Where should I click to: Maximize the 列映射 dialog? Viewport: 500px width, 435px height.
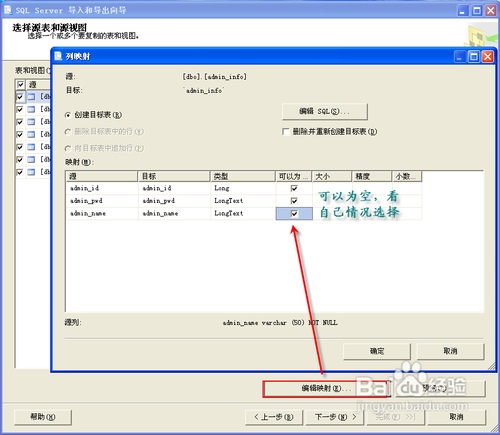(474, 57)
